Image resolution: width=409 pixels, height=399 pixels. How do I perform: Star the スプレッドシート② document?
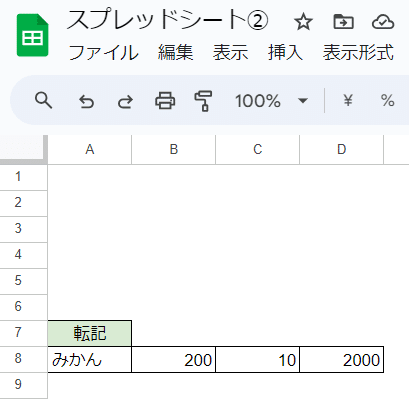tap(303, 22)
